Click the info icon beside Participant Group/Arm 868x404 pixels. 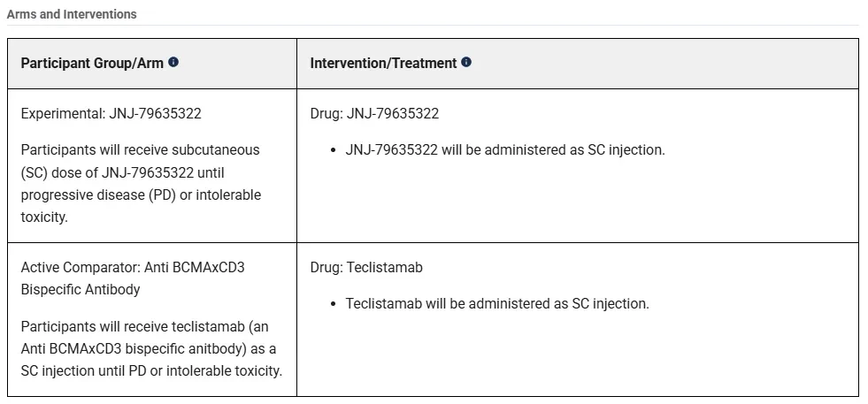pos(173,62)
